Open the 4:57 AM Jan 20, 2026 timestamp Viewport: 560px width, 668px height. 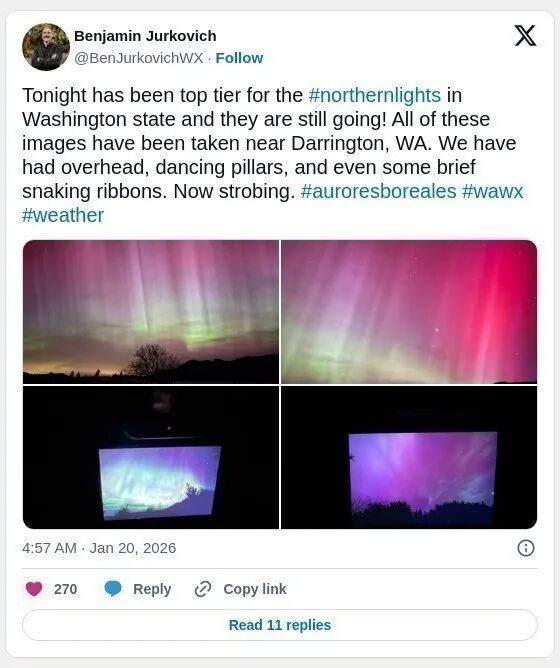click(99, 548)
